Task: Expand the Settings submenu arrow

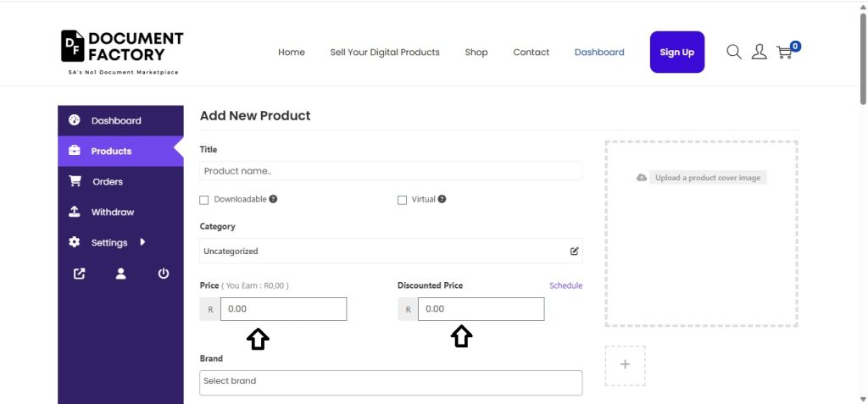Action: (x=142, y=242)
